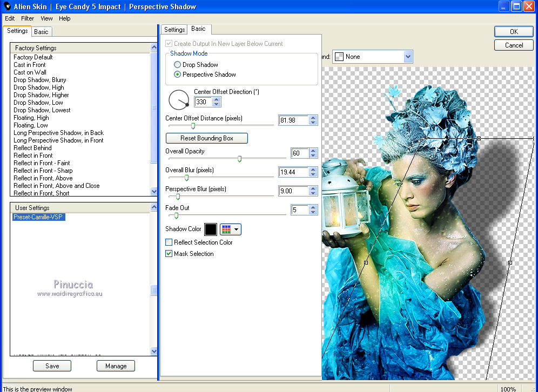This screenshot has width=538, height=392.
Task: Open the Filter menu
Action: (x=28, y=18)
